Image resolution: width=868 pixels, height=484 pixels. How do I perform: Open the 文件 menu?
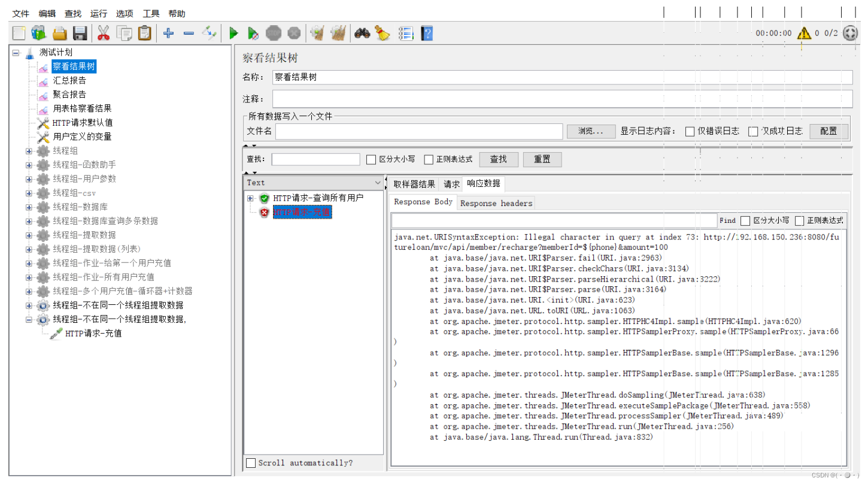coord(20,13)
